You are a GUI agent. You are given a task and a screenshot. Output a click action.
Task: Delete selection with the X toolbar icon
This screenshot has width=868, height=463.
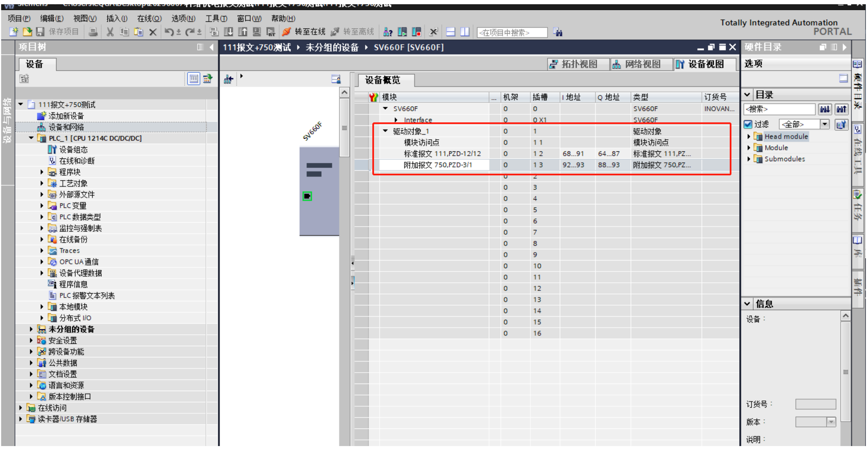point(153,32)
